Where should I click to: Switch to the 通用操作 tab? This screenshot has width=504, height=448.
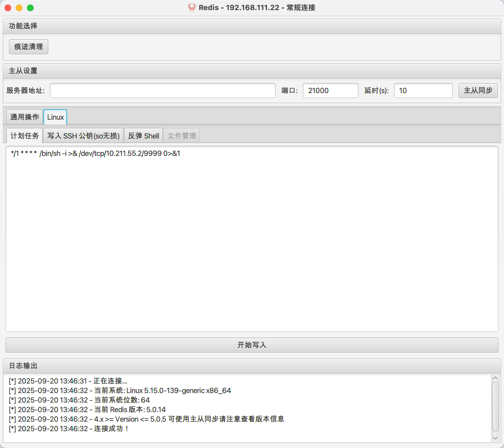pos(24,117)
